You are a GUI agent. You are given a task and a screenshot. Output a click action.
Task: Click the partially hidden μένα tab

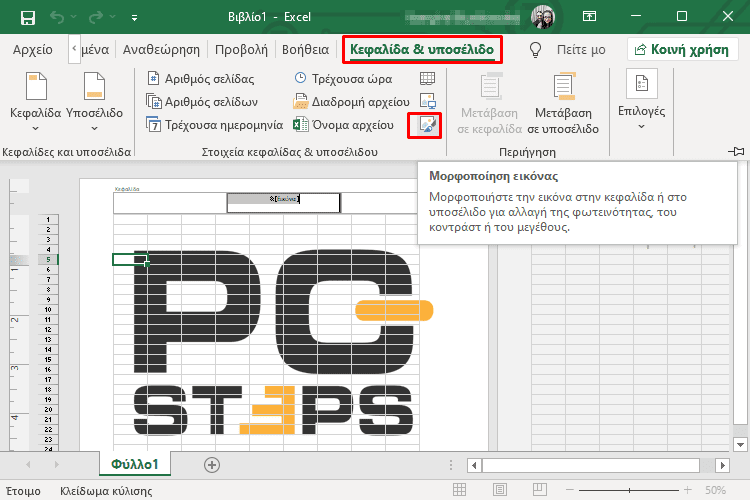(x=95, y=49)
